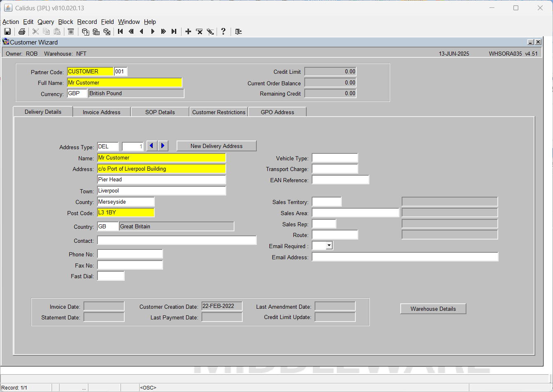This screenshot has width=553, height=392.
Task: Switch to the Customer Restrictions tab
Action: click(219, 112)
